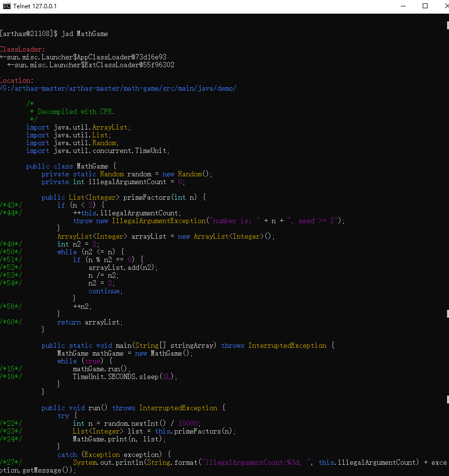
Task: Click the 'try {' line
Action: 67,416
